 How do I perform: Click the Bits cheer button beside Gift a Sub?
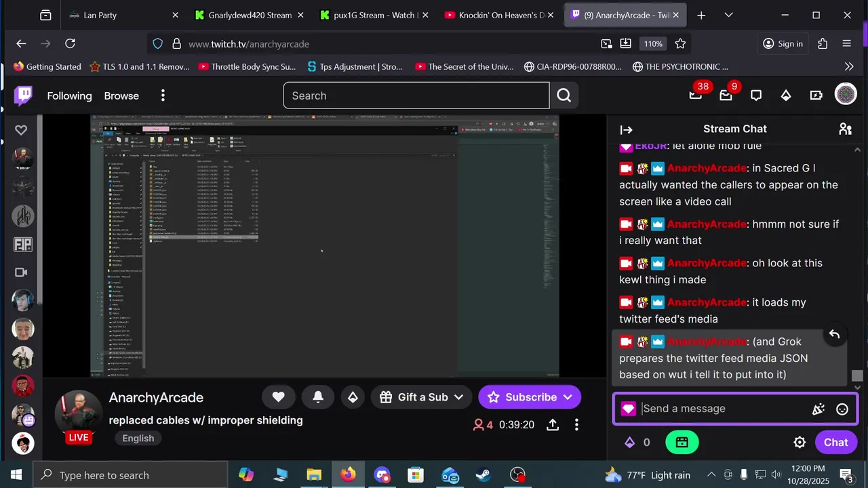coord(353,397)
